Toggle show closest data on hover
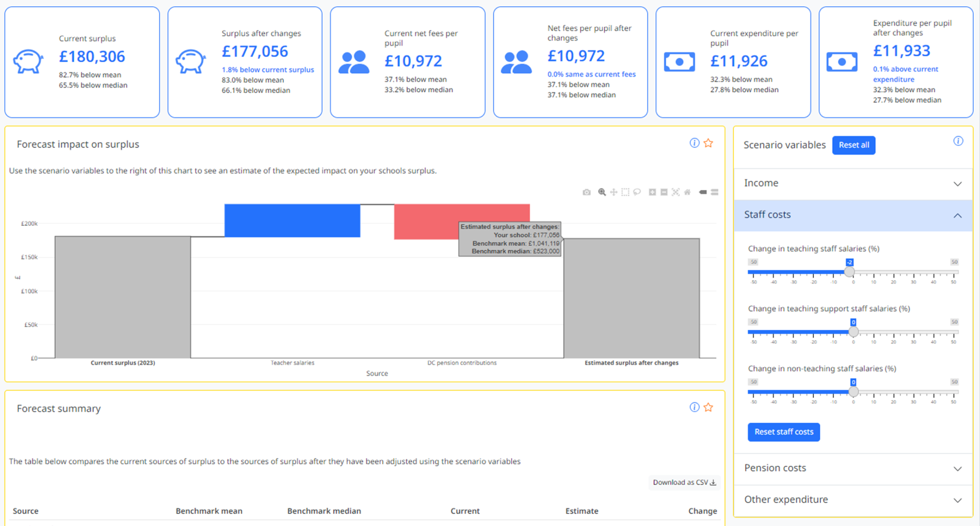 703,192
